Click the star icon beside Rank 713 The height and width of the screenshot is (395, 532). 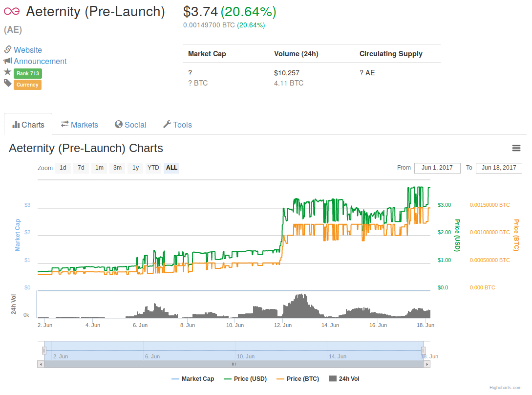(7, 73)
